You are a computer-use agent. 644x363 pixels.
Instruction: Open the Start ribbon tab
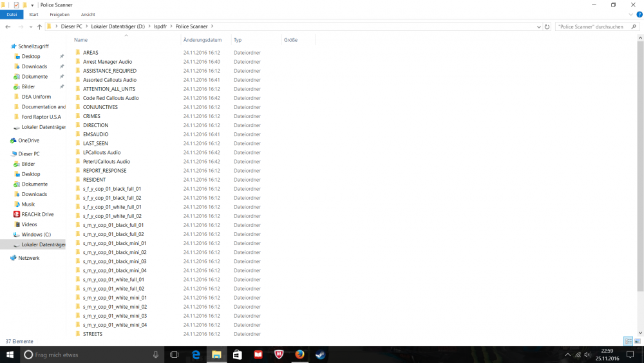point(33,14)
